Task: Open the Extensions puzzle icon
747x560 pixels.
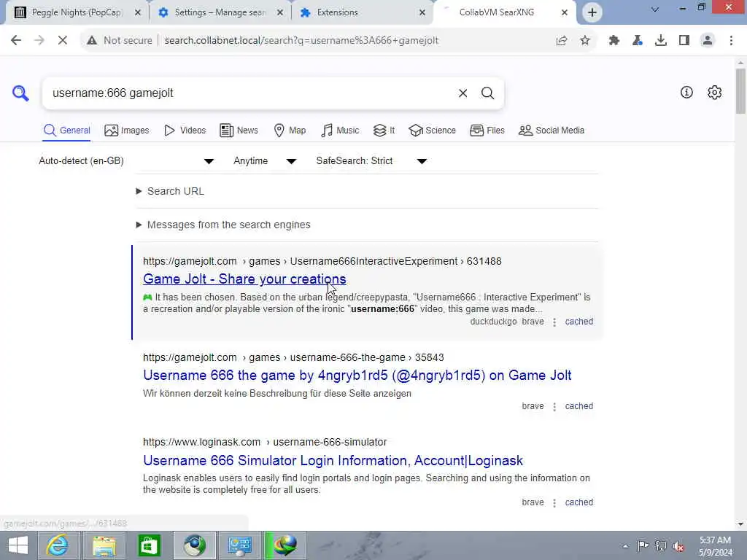Action: click(614, 41)
